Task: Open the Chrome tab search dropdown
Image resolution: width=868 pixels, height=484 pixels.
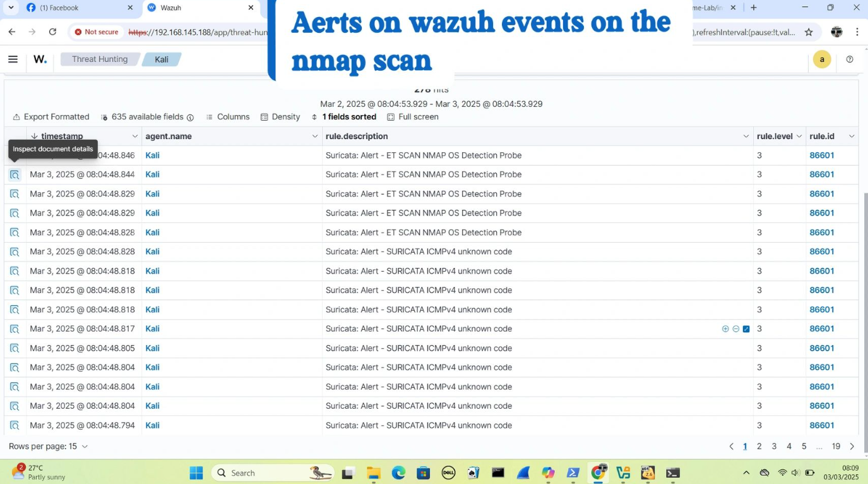Action: click(11, 8)
